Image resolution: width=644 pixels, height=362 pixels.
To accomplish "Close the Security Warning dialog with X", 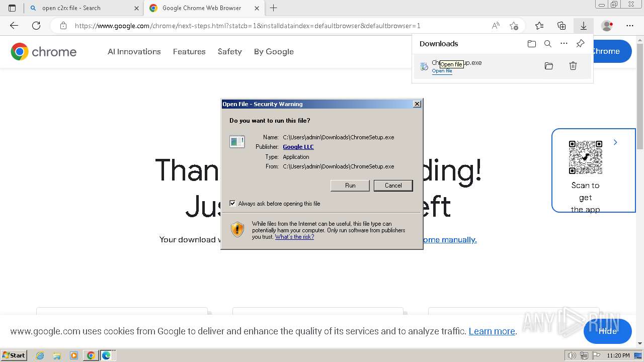I will pyautogui.click(x=417, y=104).
